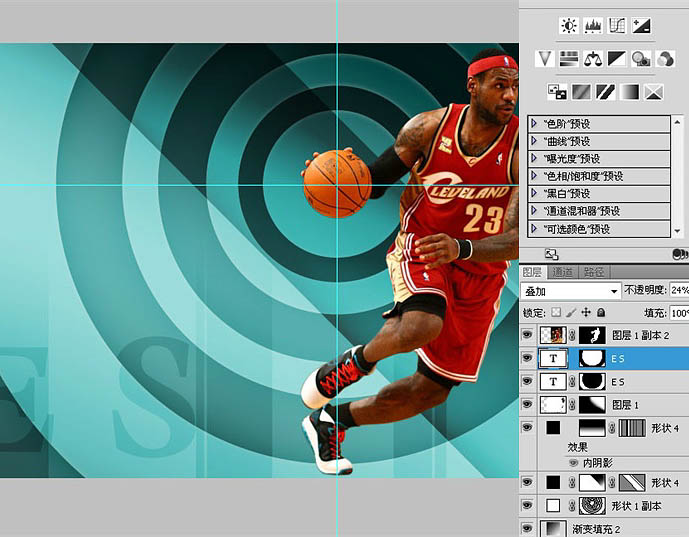Add a Levels adjustment (histogram icon)
This screenshot has height=537, width=689.
pos(593,25)
